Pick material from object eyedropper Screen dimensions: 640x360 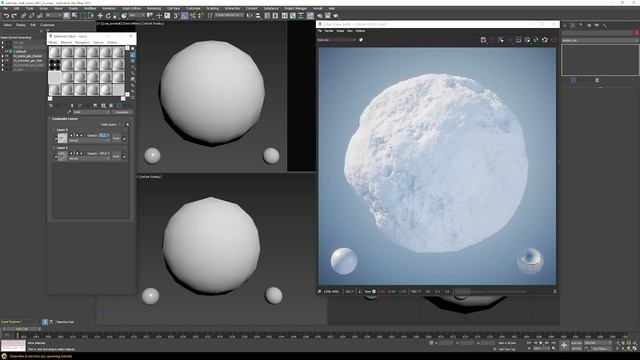(x=69, y=112)
